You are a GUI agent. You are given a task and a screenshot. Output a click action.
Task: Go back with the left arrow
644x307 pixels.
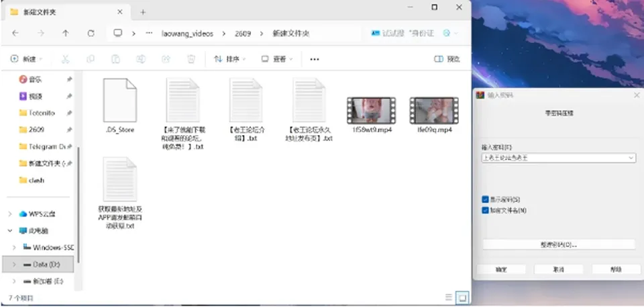point(15,34)
